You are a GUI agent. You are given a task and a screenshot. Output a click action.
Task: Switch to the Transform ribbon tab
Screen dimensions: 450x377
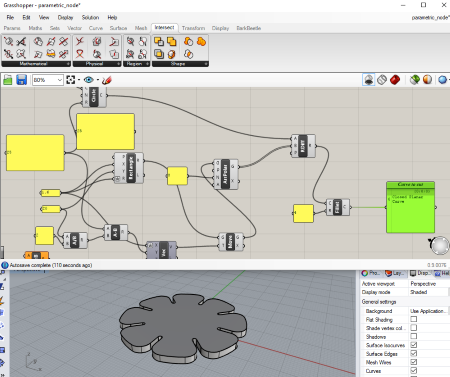pyautogui.click(x=193, y=28)
